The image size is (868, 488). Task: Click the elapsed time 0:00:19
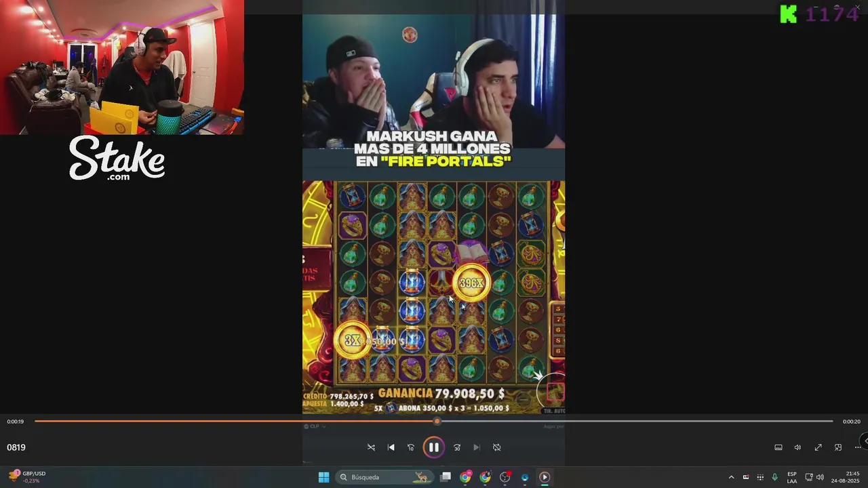point(16,422)
